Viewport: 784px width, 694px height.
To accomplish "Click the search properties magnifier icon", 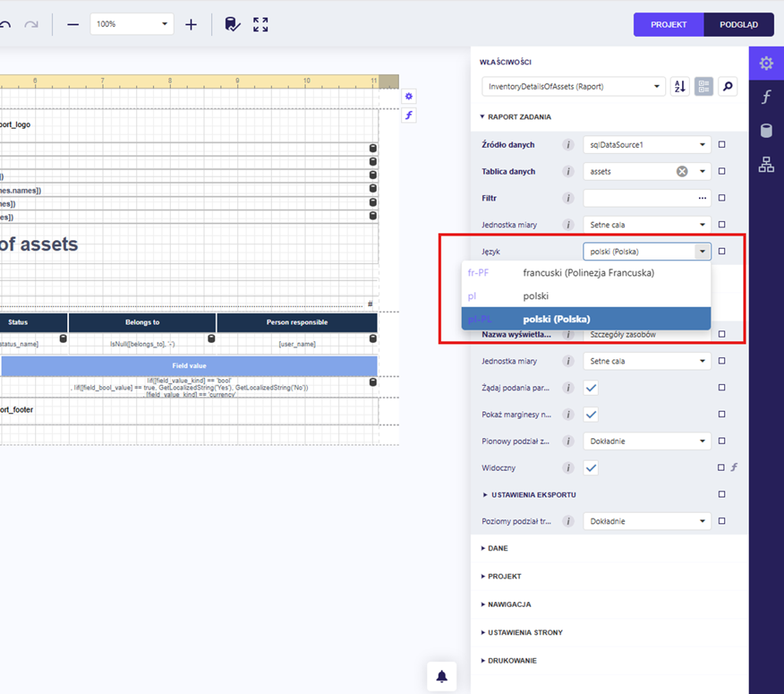I will pos(728,87).
